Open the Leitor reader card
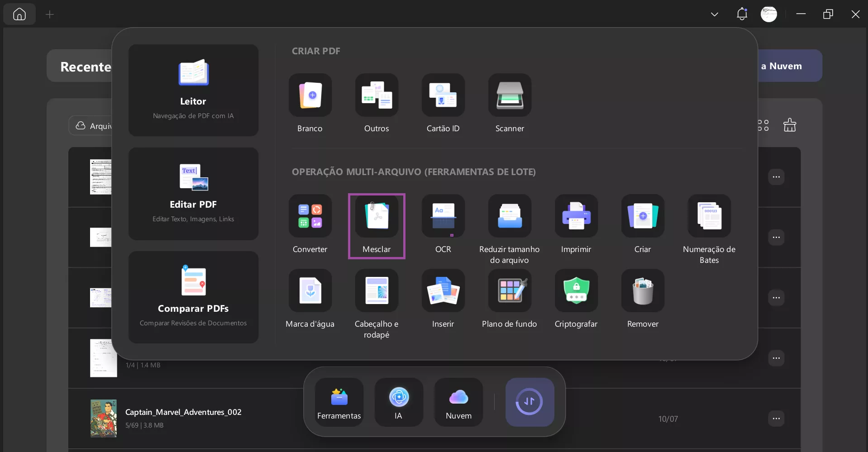 tap(193, 90)
